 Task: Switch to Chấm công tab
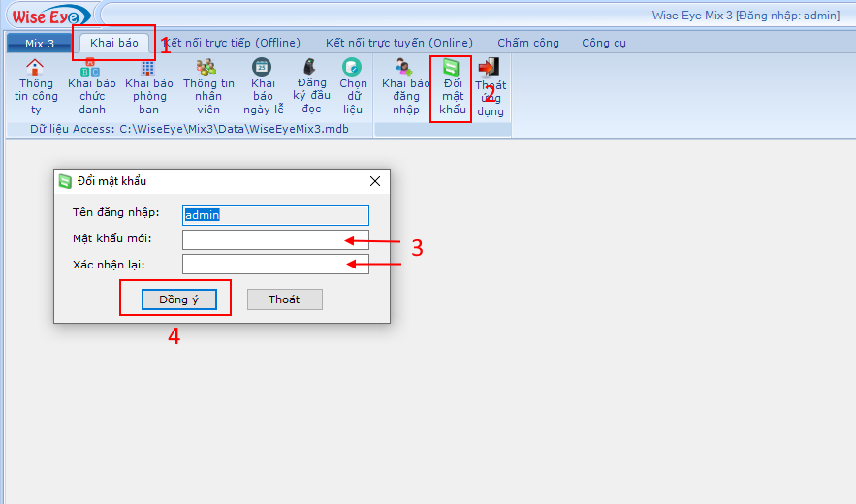tap(528, 43)
